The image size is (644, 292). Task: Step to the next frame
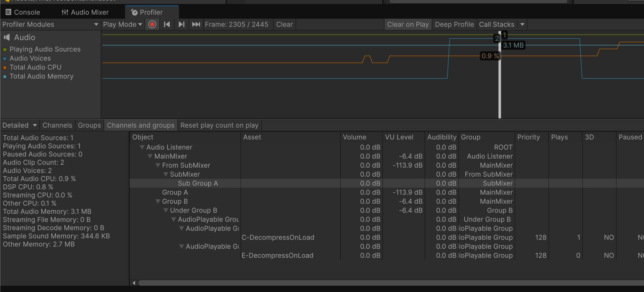[181, 24]
